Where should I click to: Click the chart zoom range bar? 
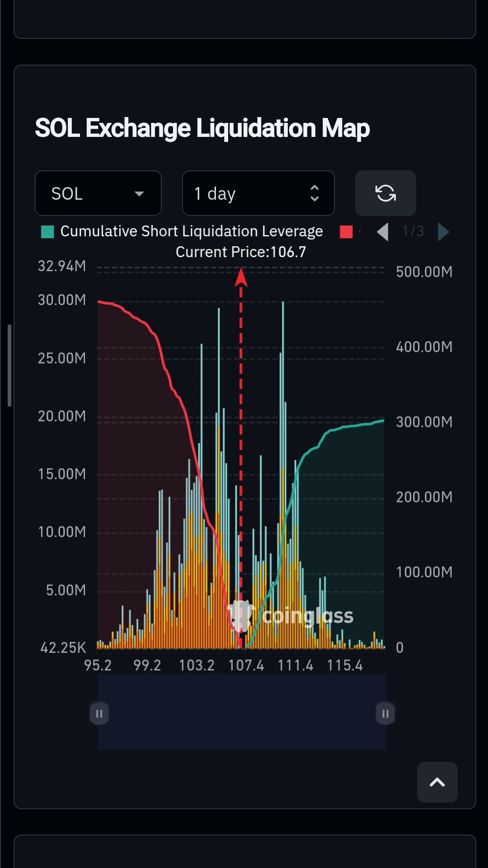[x=242, y=712]
